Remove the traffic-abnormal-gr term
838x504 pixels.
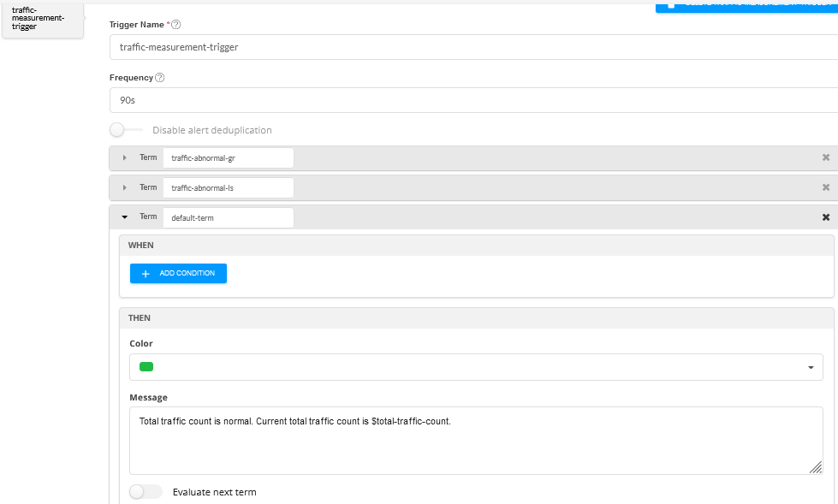pos(825,157)
